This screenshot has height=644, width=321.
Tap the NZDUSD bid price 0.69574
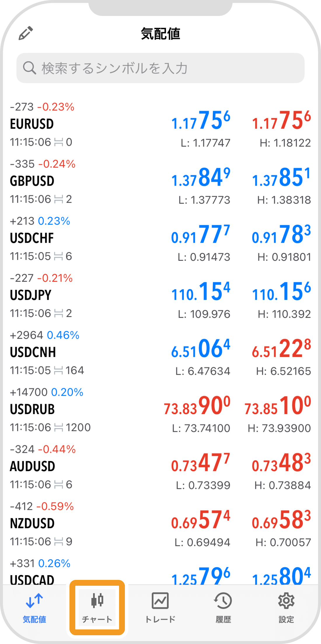(201, 520)
